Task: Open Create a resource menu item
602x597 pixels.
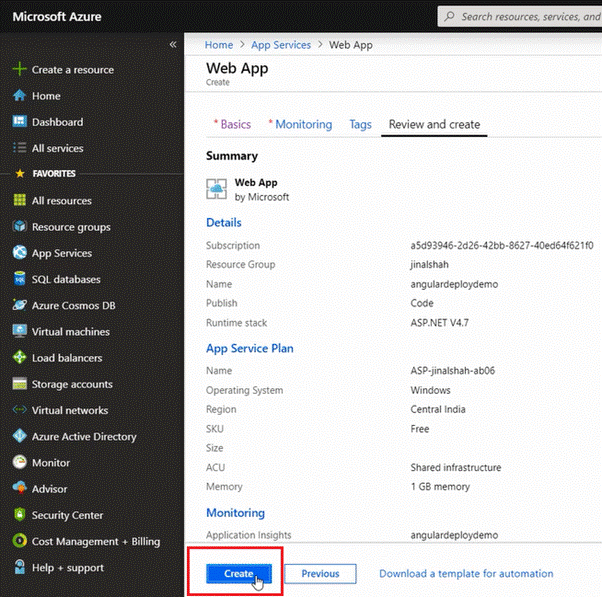Action: click(73, 70)
